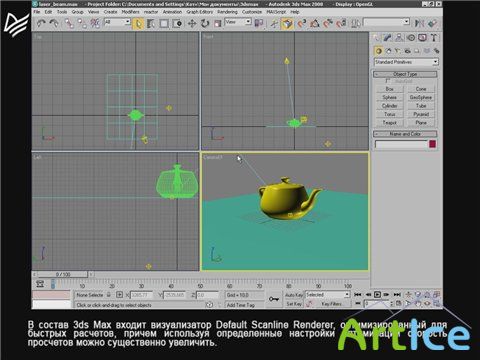This screenshot has height=360, width=480.
Task: Activate the Select and Scale tool
Action: point(217,24)
